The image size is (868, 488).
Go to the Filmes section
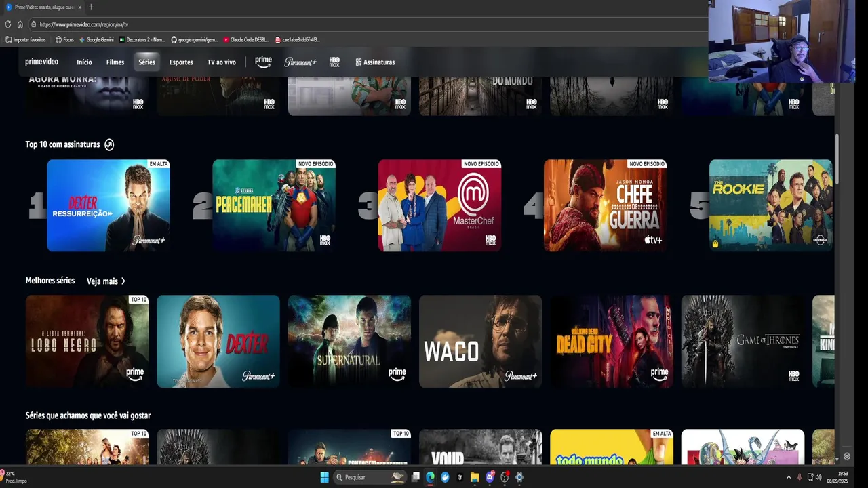click(115, 62)
